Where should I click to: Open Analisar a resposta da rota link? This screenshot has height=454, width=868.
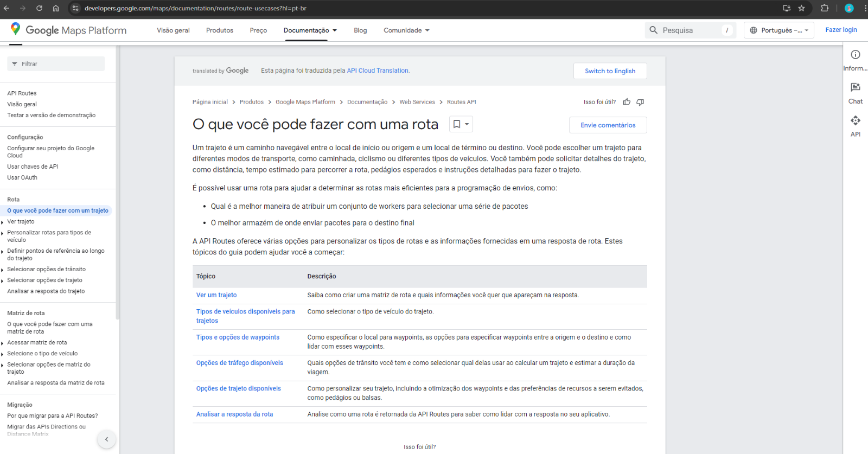[x=235, y=414]
